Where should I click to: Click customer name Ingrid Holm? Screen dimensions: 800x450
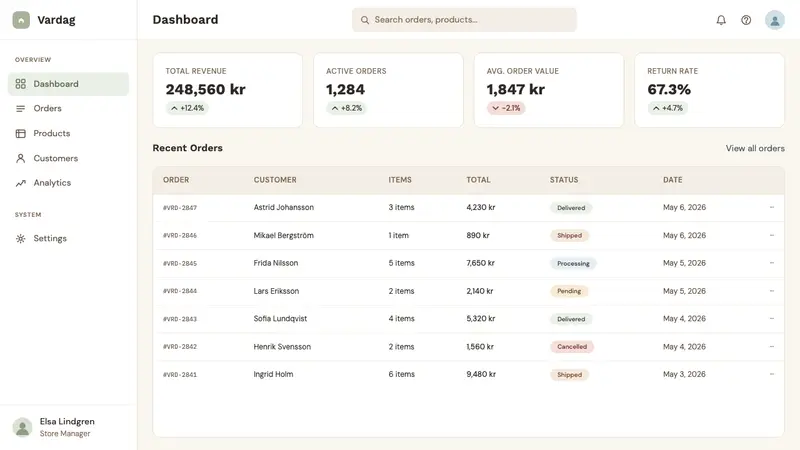[273, 374]
